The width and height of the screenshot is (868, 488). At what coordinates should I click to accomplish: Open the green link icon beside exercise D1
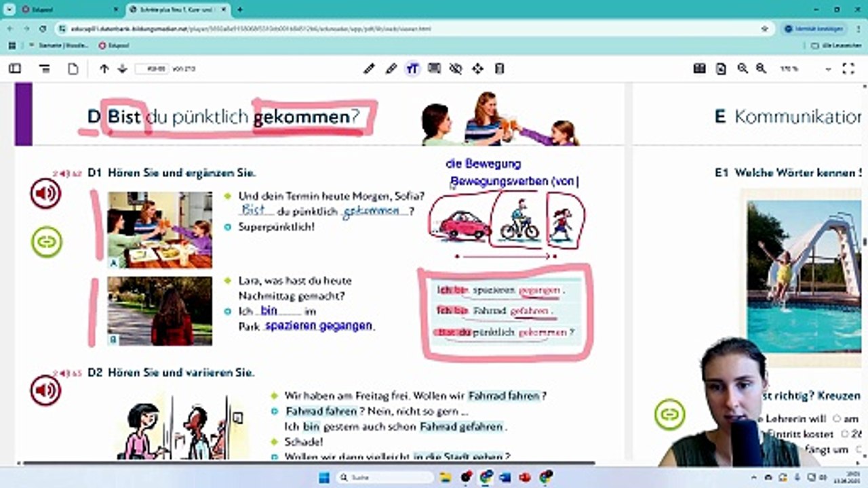[x=47, y=242]
